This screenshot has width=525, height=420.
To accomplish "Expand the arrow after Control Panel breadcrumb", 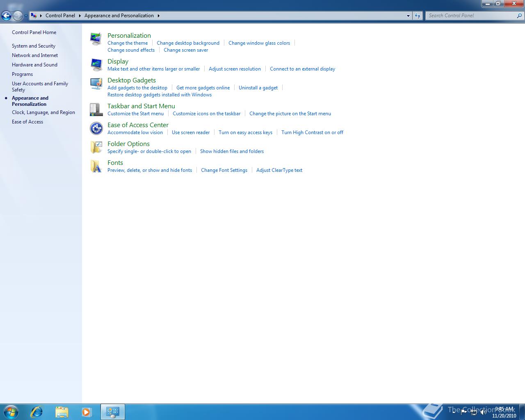I will (80, 16).
